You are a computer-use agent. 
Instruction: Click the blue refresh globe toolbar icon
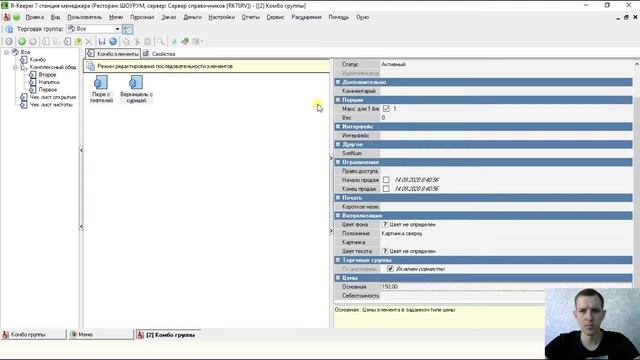113,41
